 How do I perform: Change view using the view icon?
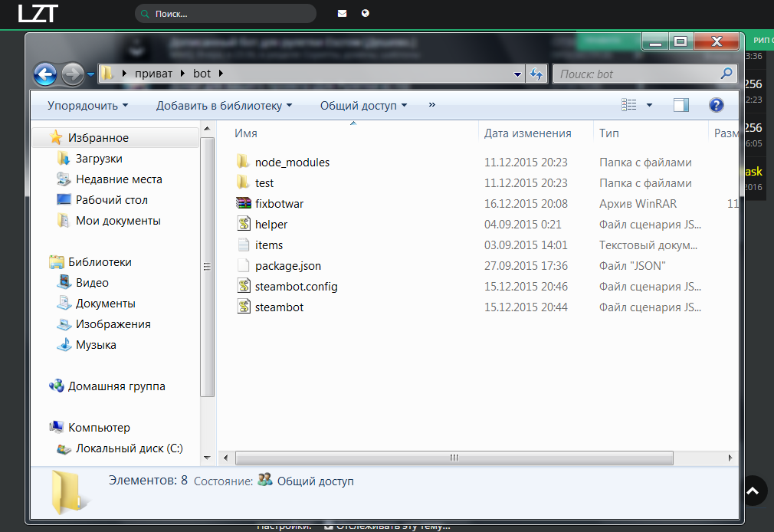tap(629, 105)
